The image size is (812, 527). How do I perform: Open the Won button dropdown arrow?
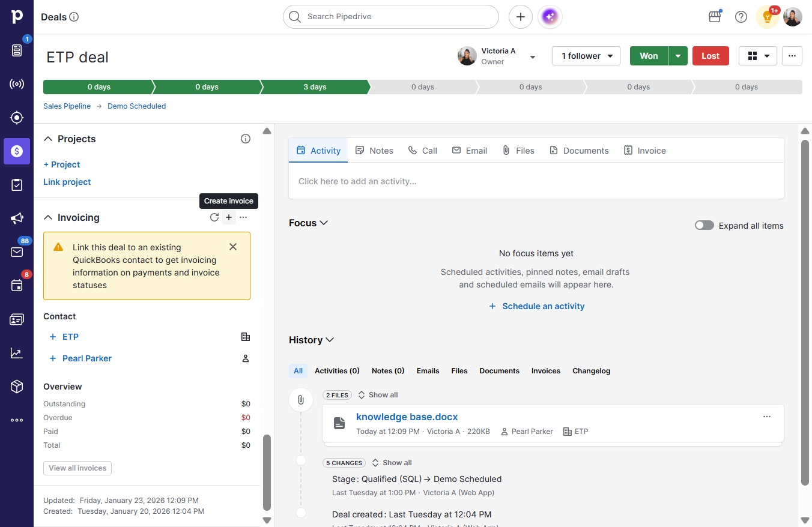click(x=678, y=56)
